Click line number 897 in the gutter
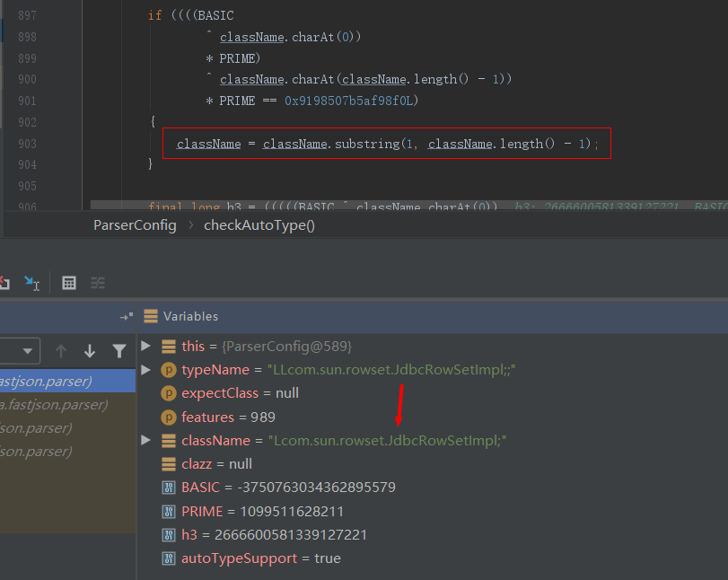The height and width of the screenshot is (580, 728). coord(28,15)
